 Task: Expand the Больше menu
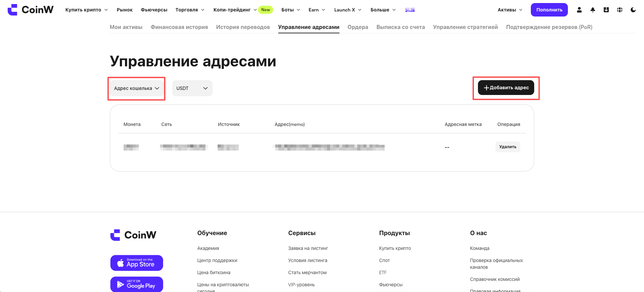[383, 10]
